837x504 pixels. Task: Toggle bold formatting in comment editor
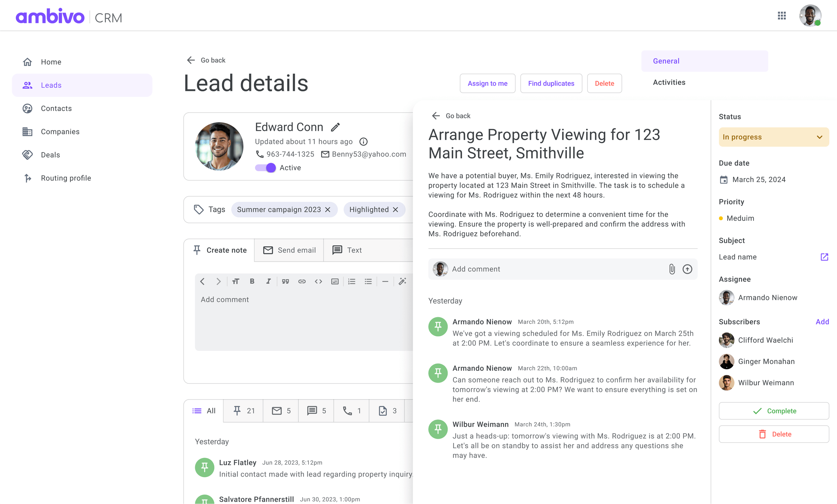tap(252, 281)
